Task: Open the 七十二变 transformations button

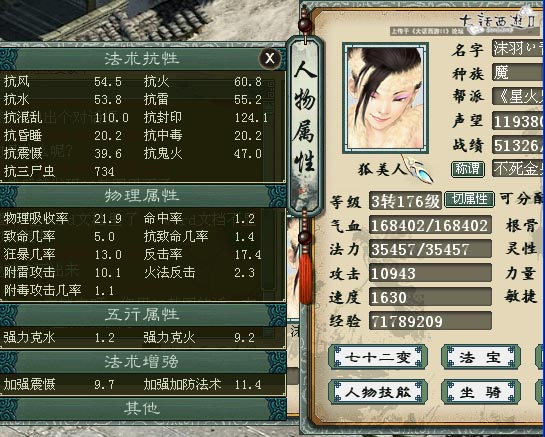Action: [x=378, y=357]
